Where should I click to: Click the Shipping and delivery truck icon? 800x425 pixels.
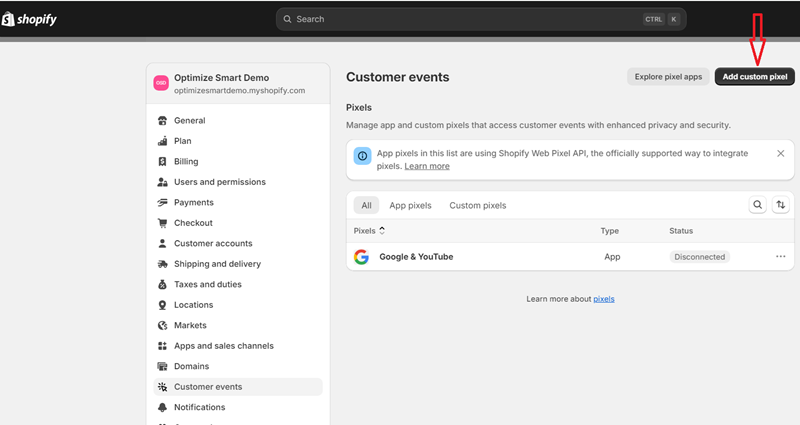pyautogui.click(x=162, y=264)
